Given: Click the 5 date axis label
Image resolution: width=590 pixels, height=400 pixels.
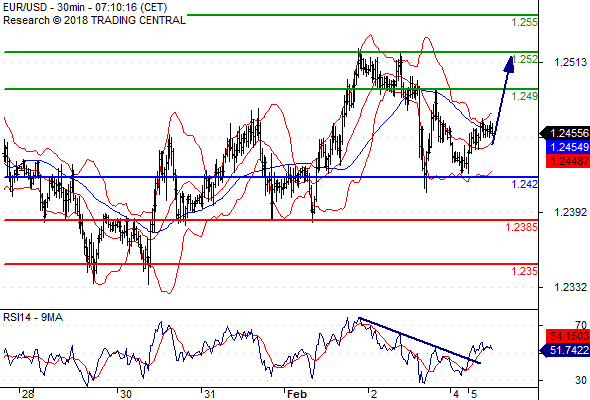Looking at the screenshot, I should click(474, 394).
